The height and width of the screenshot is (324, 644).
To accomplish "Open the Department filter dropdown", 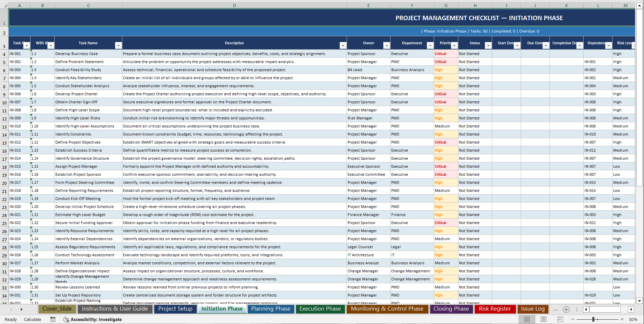I will click(430, 46).
